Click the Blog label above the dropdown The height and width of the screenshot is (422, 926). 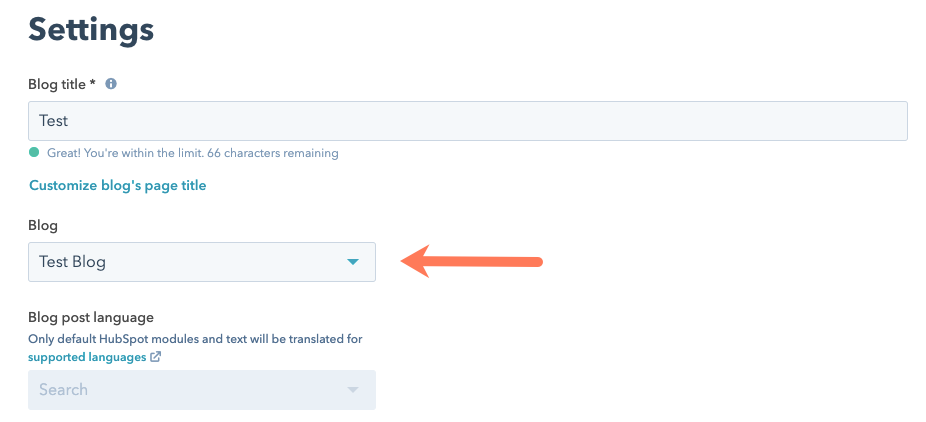click(43, 225)
